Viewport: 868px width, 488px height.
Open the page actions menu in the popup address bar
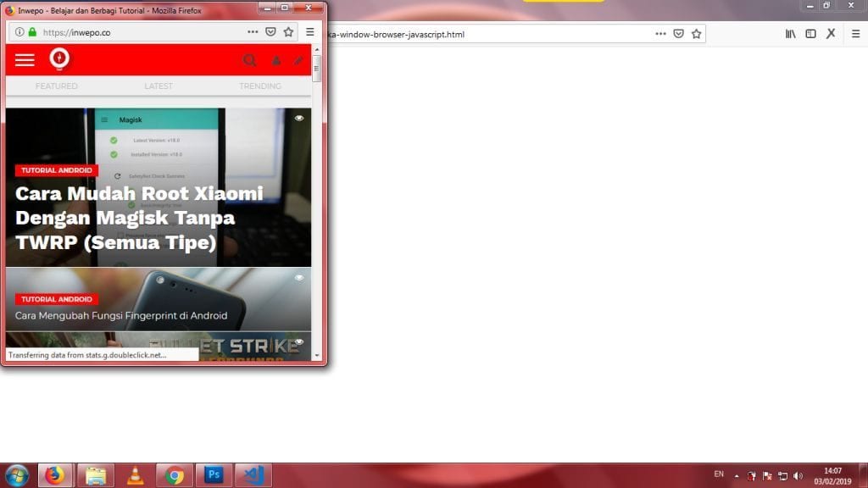[x=253, y=32]
